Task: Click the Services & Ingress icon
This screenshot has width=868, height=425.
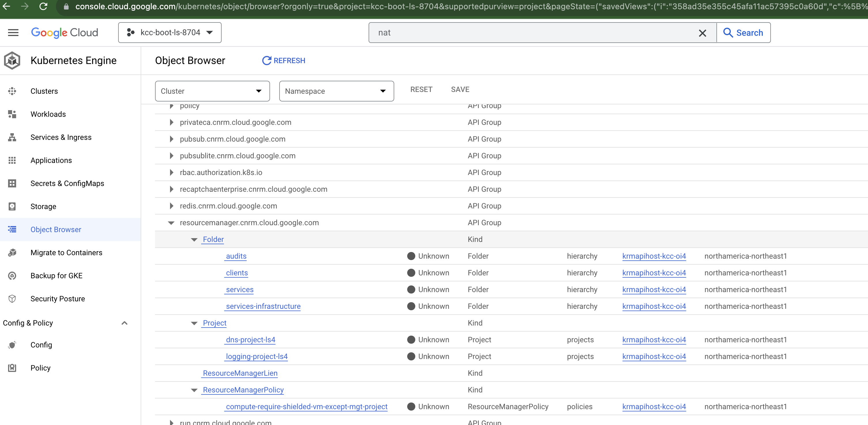Action: 12,137
